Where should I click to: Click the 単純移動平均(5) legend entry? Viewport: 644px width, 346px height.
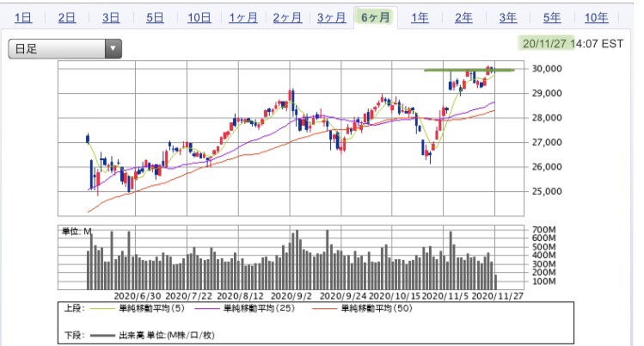(x=151, y=308)
